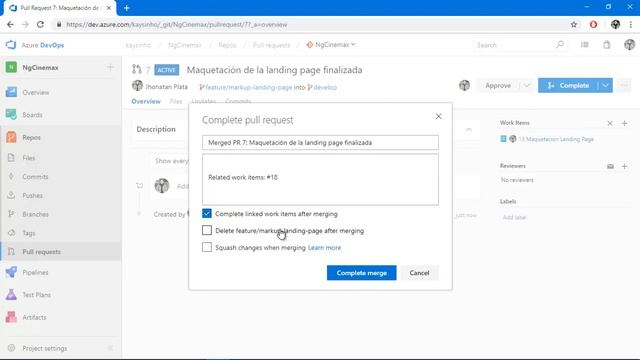Image resolution: width=640 pixels, height=360 pixels.
Task: Open user profile avatar in header
Action: pyautogui.click(x=629, y=44)
